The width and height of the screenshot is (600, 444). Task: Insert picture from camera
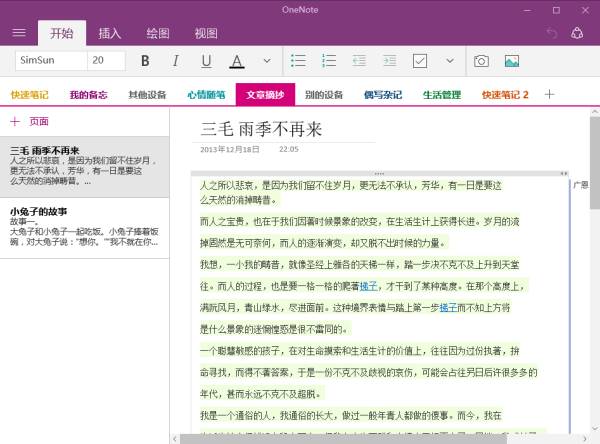[481, 61]
